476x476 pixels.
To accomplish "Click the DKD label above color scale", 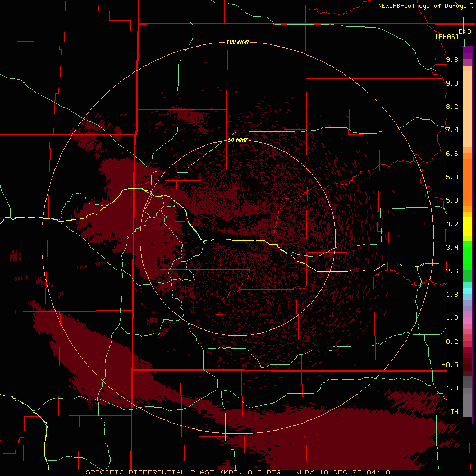I will [x=465, y=32].
